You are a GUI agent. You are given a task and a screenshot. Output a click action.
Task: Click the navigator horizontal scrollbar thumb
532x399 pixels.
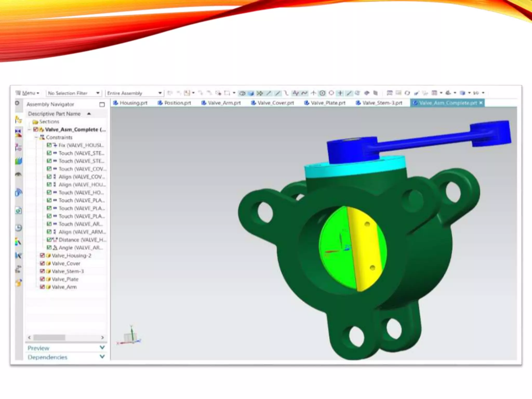point(49,337)
